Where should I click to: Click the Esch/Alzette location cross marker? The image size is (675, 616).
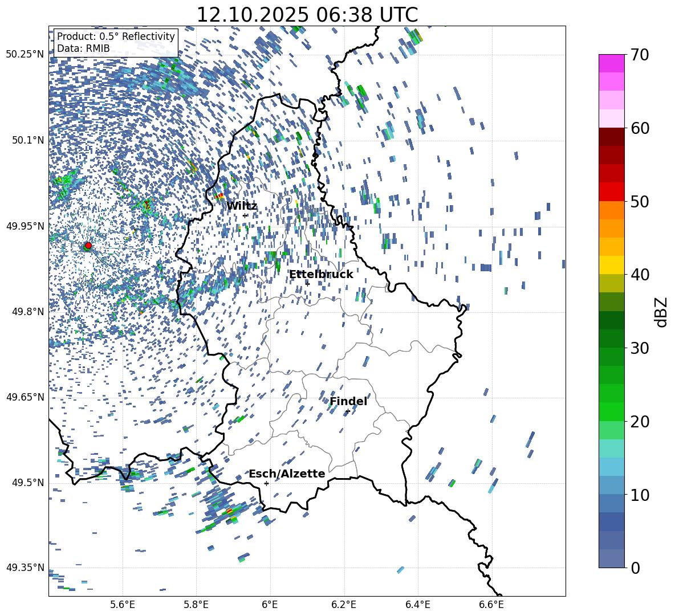(266, 483)
